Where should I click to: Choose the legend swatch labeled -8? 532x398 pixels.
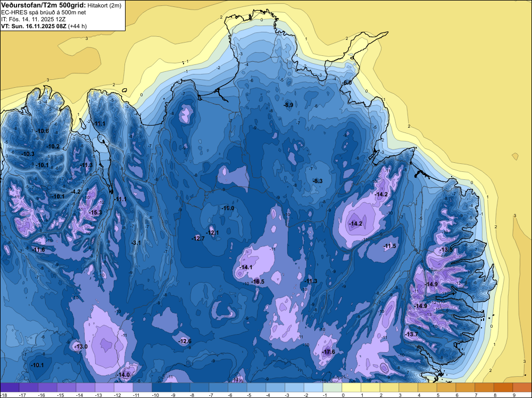[x=199, y=387]
